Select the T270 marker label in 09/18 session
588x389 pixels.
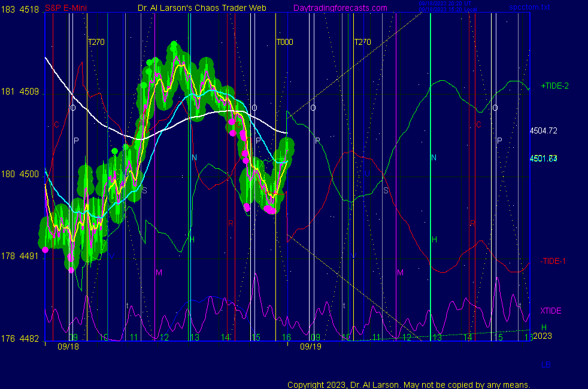click(96, 42)
